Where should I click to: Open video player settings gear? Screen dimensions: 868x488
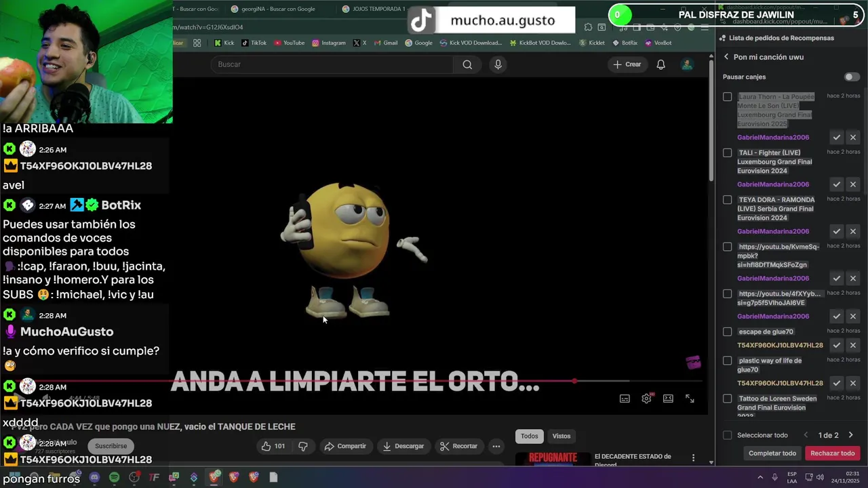tap(646, 399)
